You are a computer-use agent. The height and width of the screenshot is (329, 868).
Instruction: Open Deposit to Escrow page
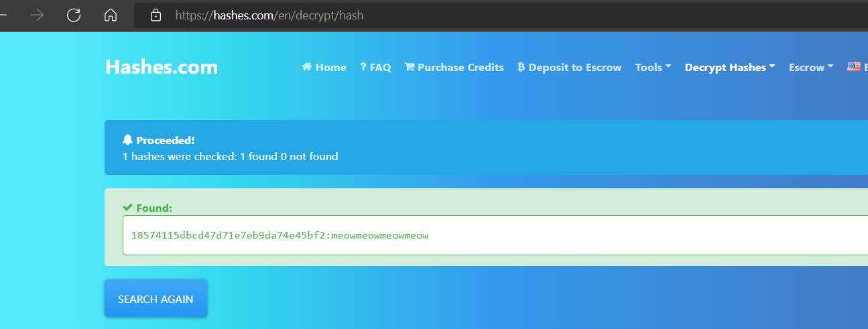click(570, 67)
